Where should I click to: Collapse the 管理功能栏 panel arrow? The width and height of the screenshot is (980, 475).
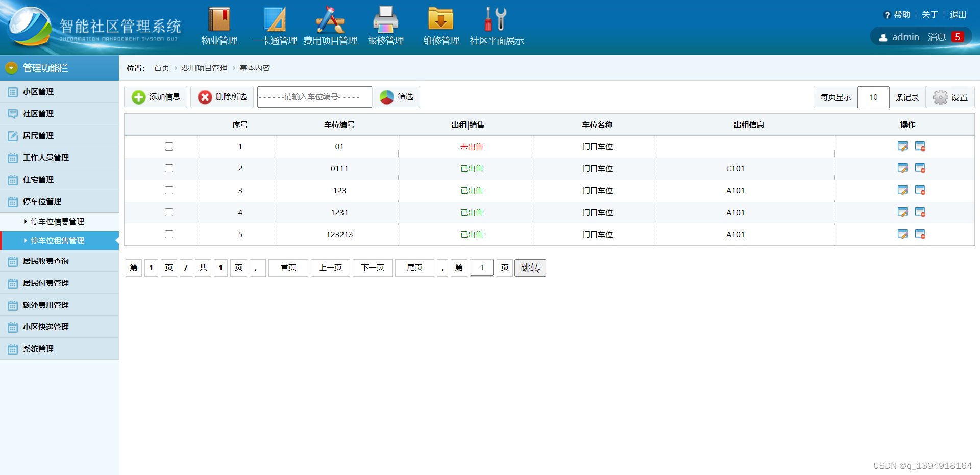click(11, 68)
